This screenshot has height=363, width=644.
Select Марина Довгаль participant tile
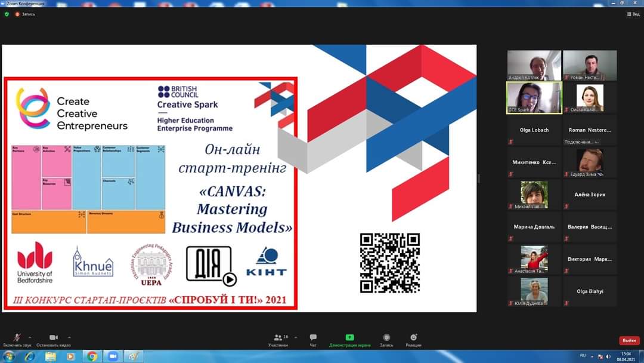[x=534, y=227]
